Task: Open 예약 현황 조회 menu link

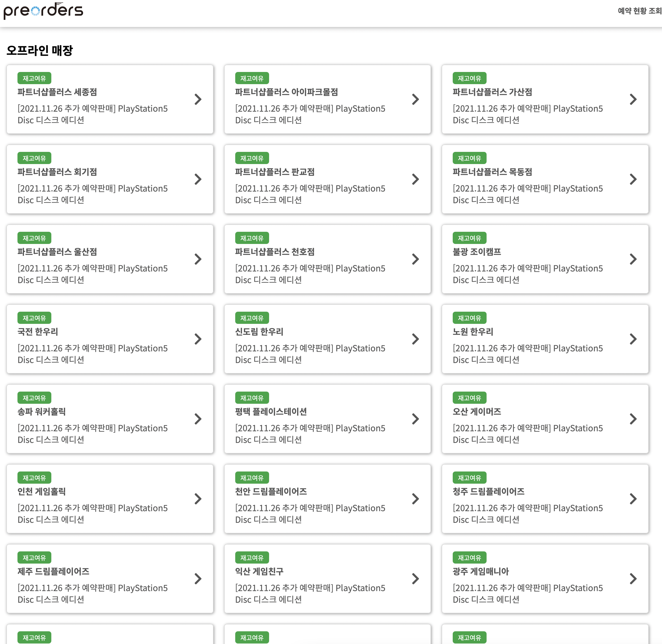Action: tap(639, 11)
